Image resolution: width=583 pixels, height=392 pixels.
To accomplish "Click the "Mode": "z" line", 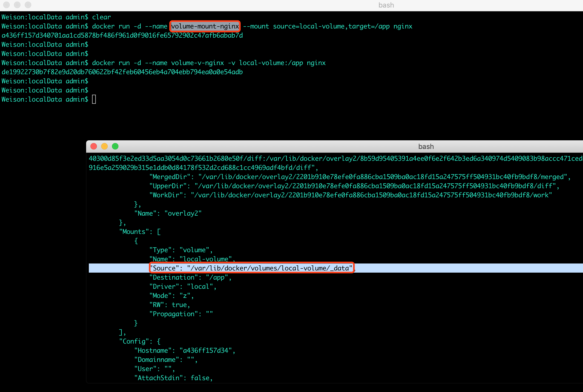I will (171, 296).
